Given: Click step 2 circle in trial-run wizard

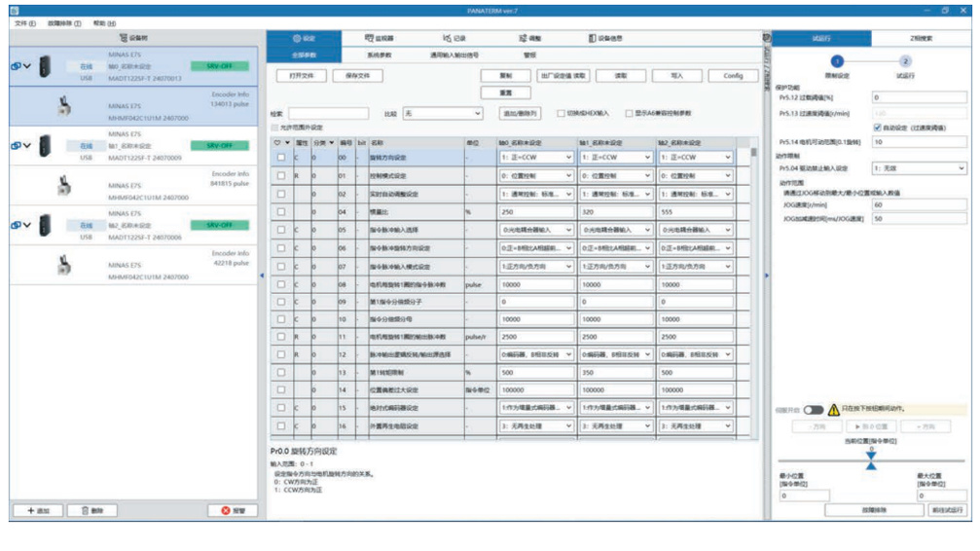Looking at the screenshot, I should click(x=905, y=61).
